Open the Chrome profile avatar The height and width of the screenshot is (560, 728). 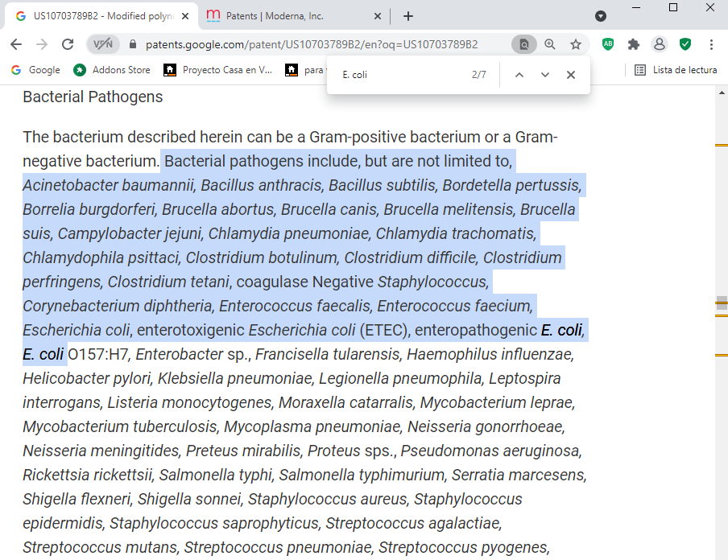click(660, 44)
